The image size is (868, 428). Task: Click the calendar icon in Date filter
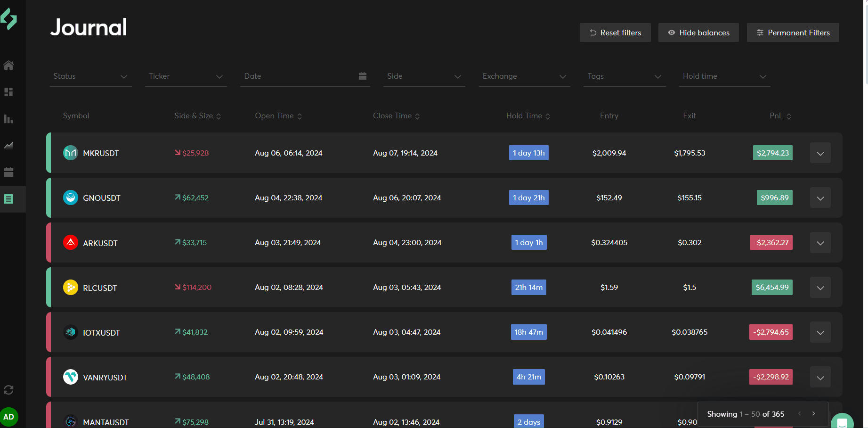point(362,76)
